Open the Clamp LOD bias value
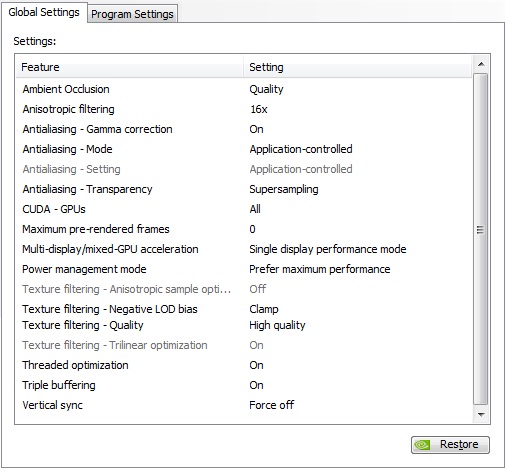The height and width of the screenshot is (471, 505). click(x=264, y=309)
